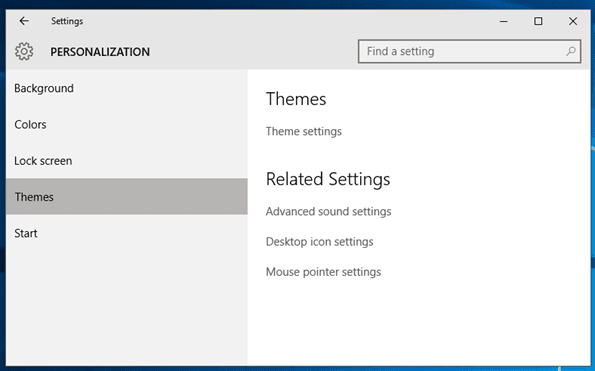
Task: Click the Settings window title
Action: point(67,21)
